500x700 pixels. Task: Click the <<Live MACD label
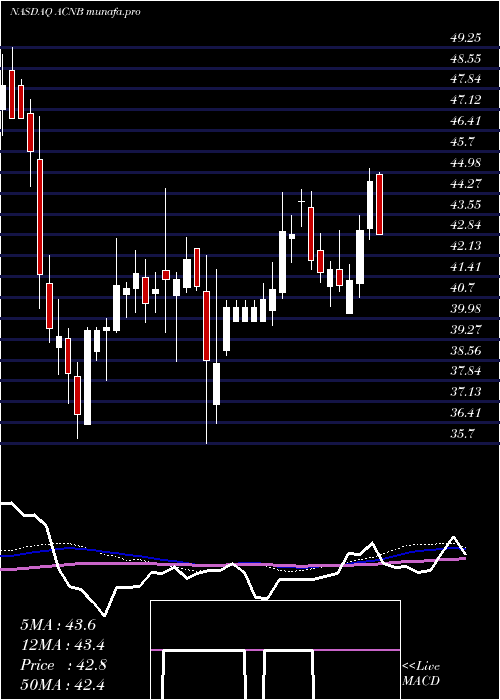pos(421,674)
